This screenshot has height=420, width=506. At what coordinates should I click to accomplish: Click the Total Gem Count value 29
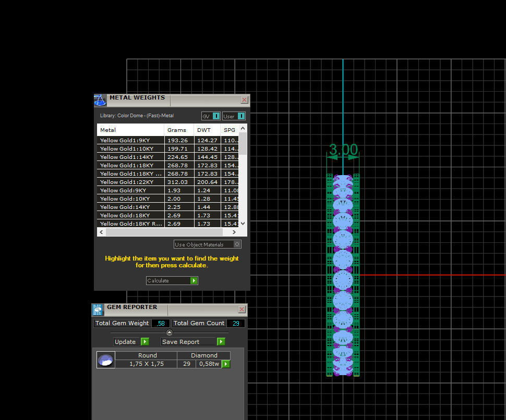pyautogui.click(x=236, y=323)
